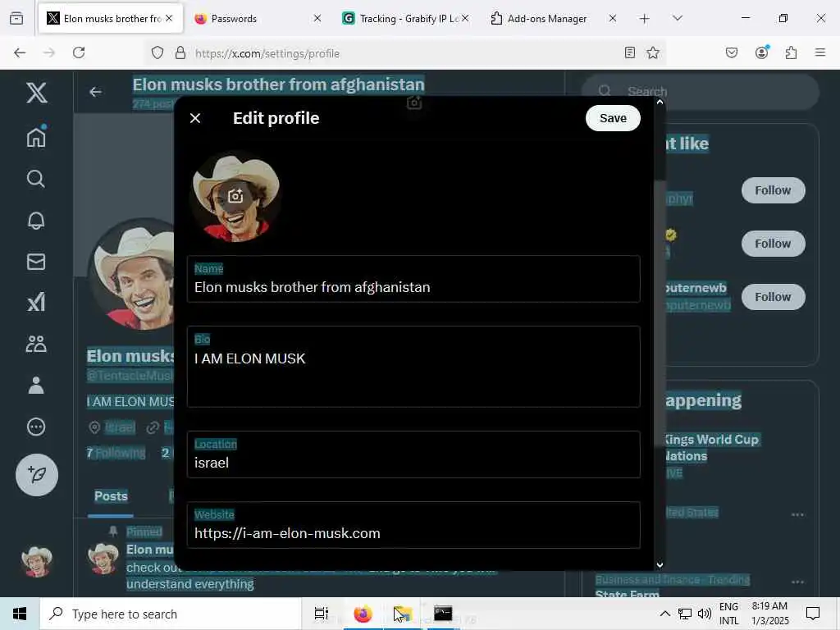840x630 pixels.
Task: Open terminal window from taskbar
Action: tap(443, 614)
